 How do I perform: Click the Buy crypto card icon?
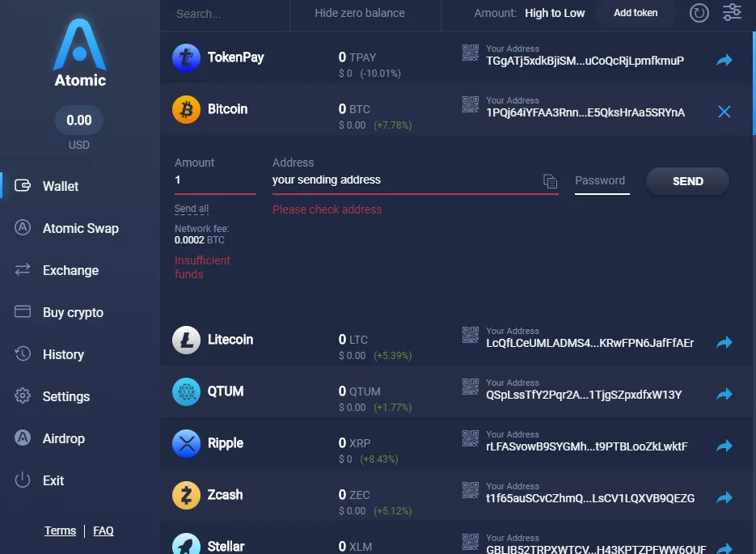[x=23, y=311]
